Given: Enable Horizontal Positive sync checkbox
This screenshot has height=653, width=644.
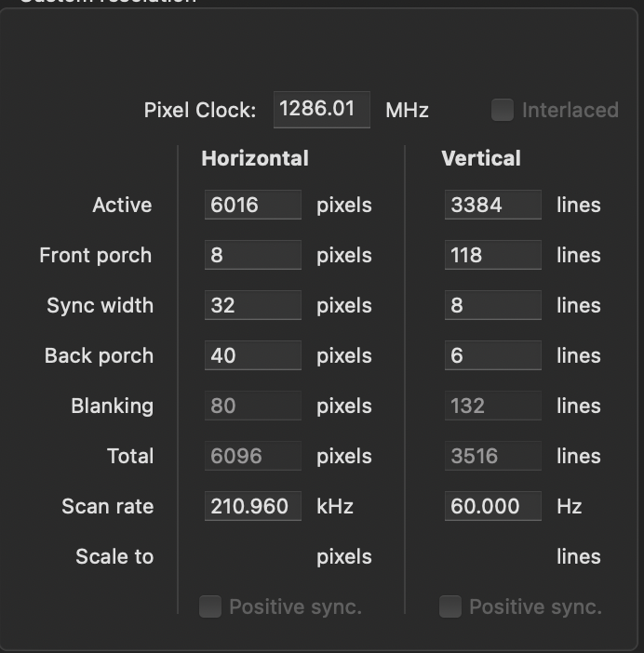Looking at the screenshot, I should tap(211, 607).
